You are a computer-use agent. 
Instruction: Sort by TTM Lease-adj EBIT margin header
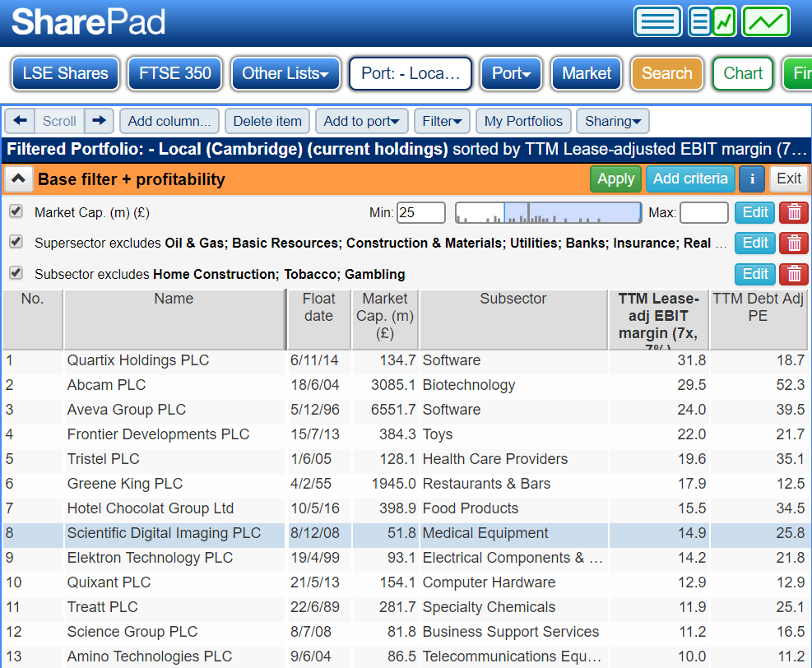coord(658,319)
